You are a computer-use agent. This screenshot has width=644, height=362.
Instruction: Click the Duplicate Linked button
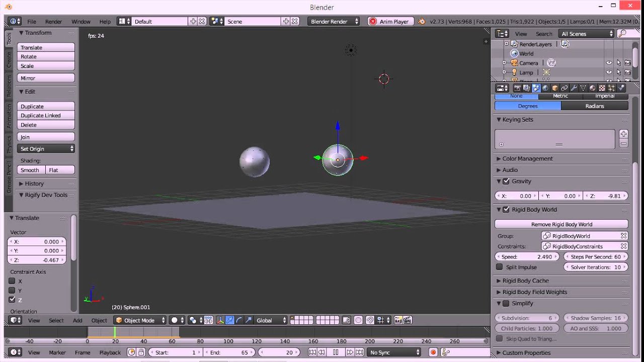click(x=46, y=116)
